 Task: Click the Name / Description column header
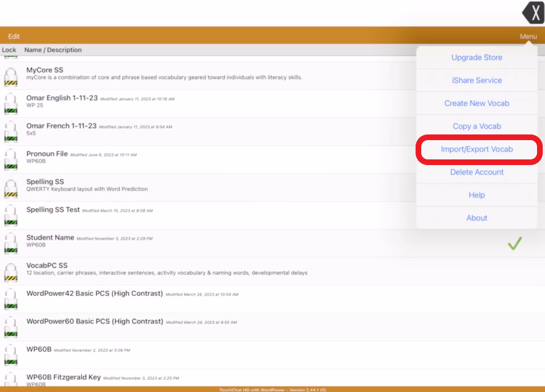coord(53,50)
